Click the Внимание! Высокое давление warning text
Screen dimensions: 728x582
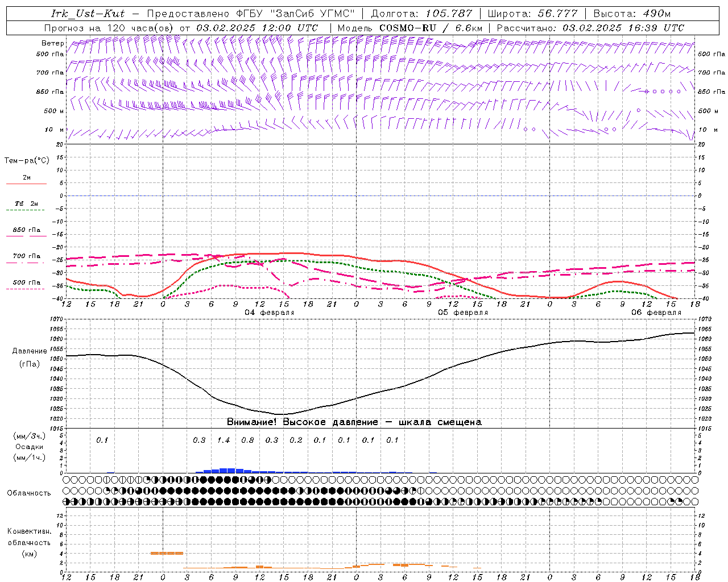pos(354,422)
